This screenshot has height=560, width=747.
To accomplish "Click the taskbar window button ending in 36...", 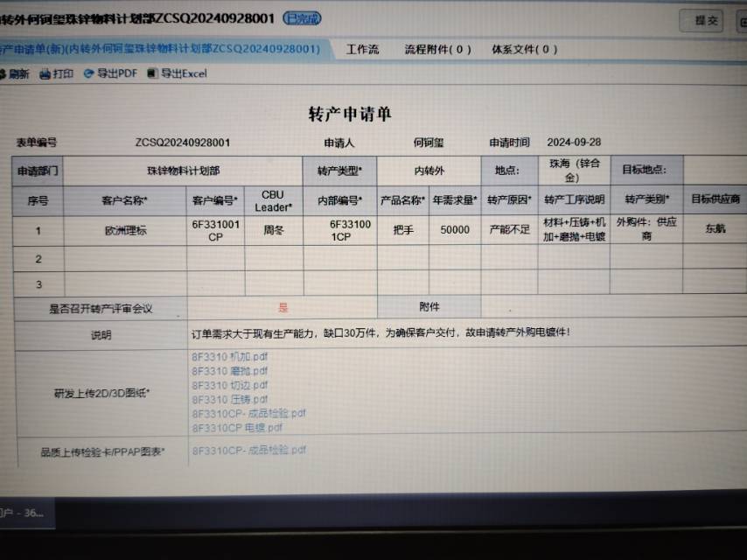I will (22, 513).
